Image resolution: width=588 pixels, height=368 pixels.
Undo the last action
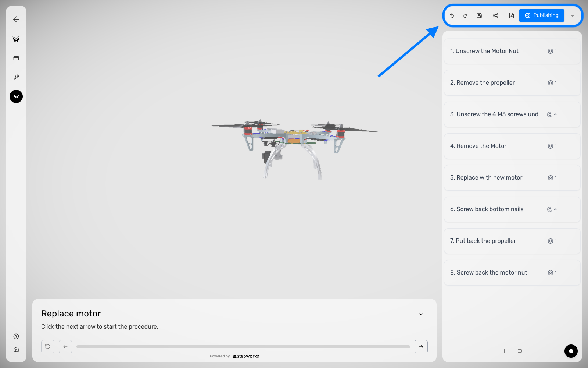tap(452, 15)
